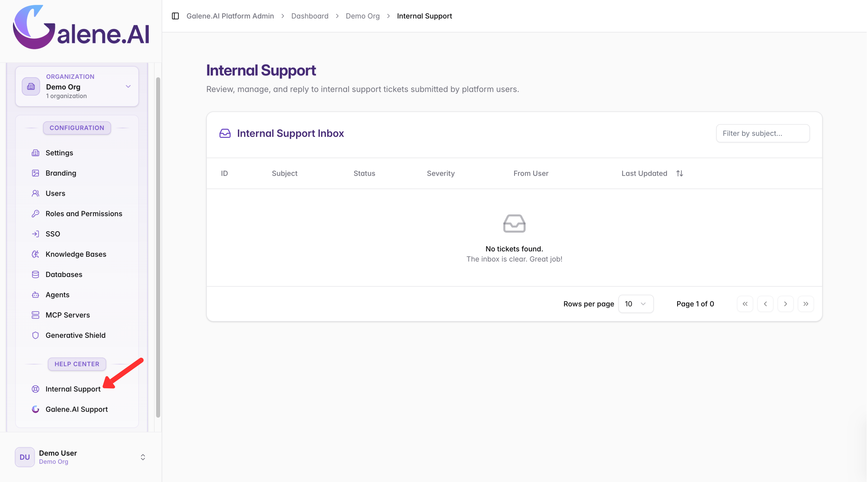The width and height of the screenshot is (868, 482).
Task: Click the Roles and Permissions key icon
Action: tap(35, 214)
